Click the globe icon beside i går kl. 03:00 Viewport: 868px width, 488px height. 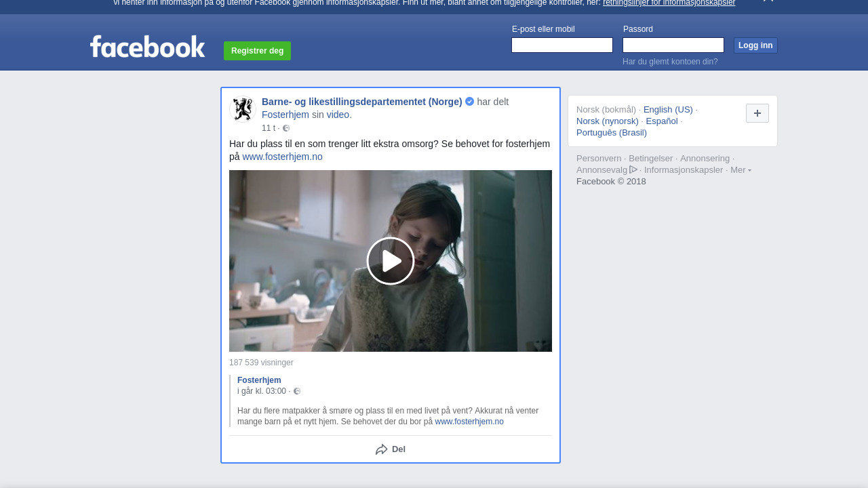(x=297, y=391)
